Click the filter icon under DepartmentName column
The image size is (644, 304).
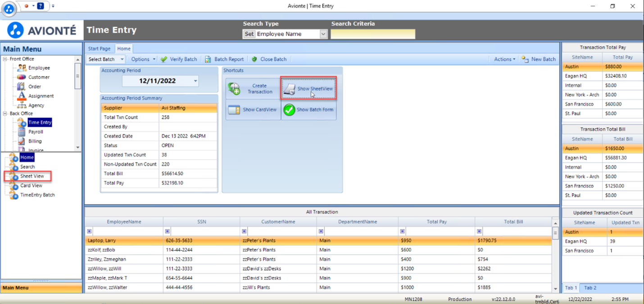coord(321,231)
